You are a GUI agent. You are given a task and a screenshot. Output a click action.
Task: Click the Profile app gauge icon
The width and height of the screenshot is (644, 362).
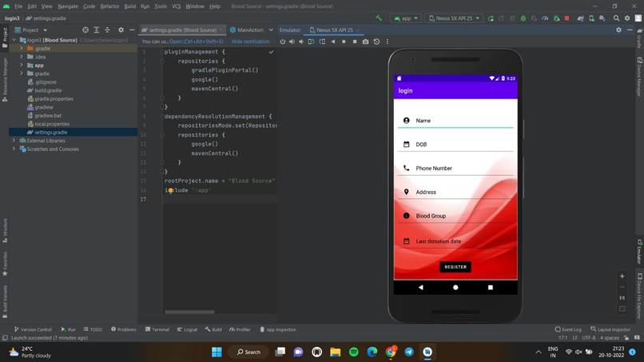coord(545,18)
